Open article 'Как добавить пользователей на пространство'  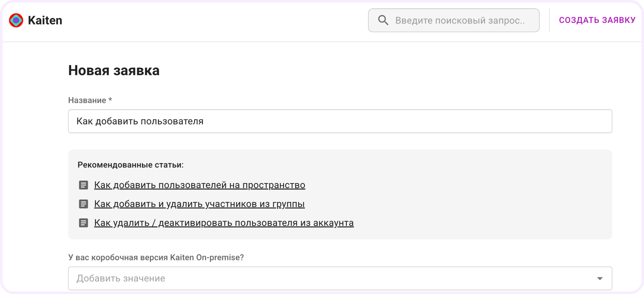pos(200,185)
